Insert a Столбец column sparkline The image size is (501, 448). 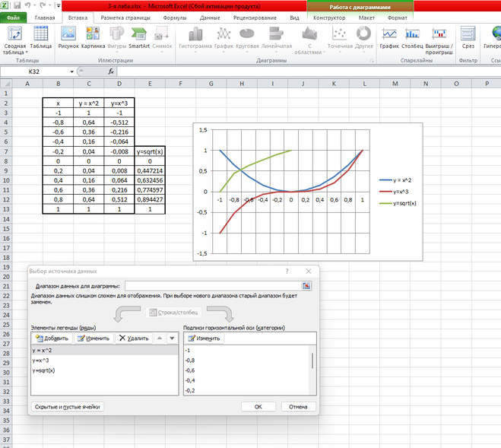412,38
